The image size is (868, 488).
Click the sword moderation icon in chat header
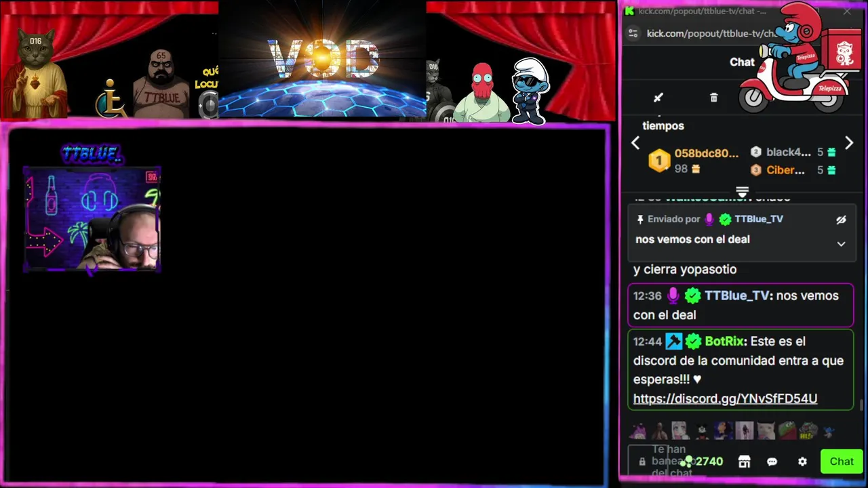(658, 98)
